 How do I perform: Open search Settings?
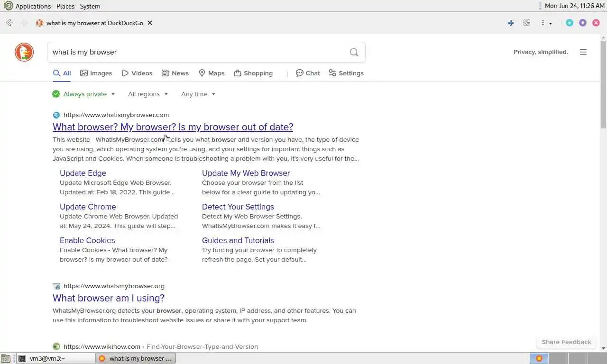[346, 73]
